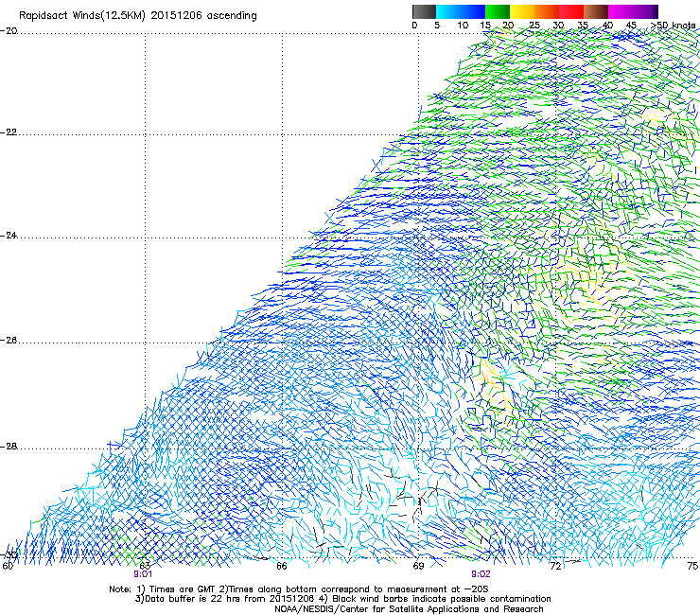
Task: Click the 'Data buffer is 22 hrs' note line
Action: click(x=342, y=599)
